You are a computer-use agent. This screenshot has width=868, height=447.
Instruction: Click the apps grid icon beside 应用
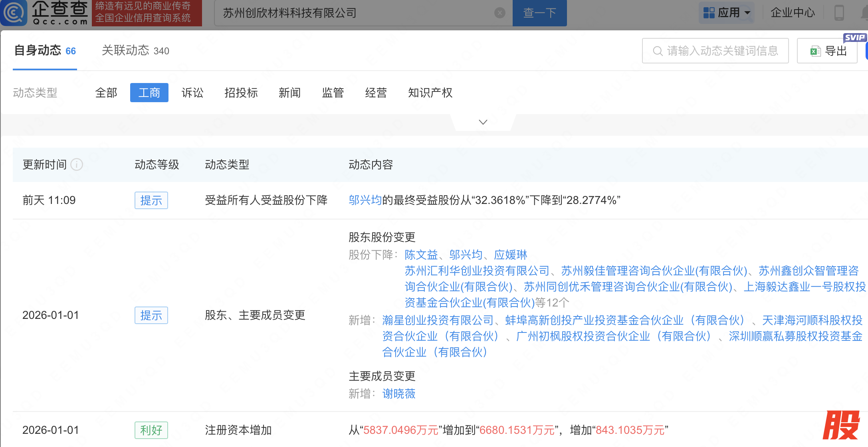pos(709,13)
